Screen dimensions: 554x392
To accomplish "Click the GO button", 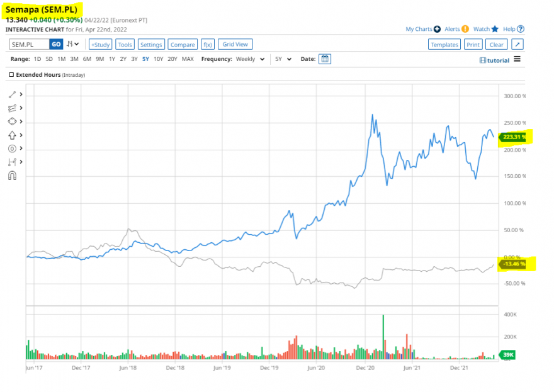I will [x=56, y=44].
